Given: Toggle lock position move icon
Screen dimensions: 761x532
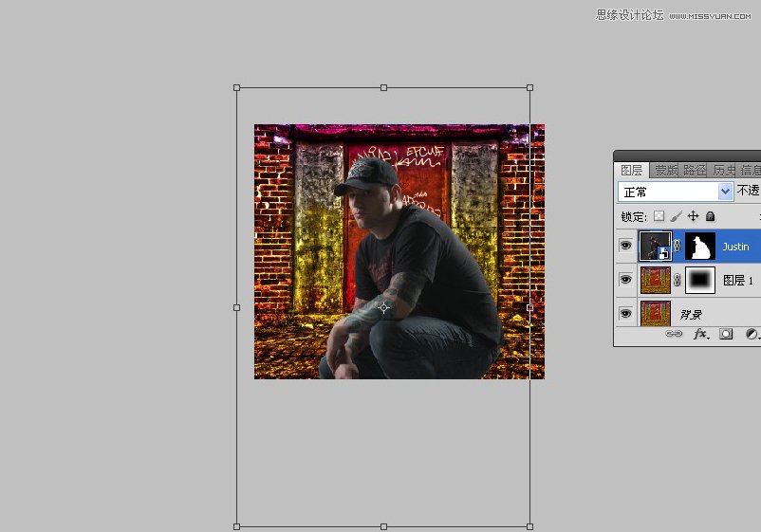Looking at the screenshot, I should (x=693, y=216).
